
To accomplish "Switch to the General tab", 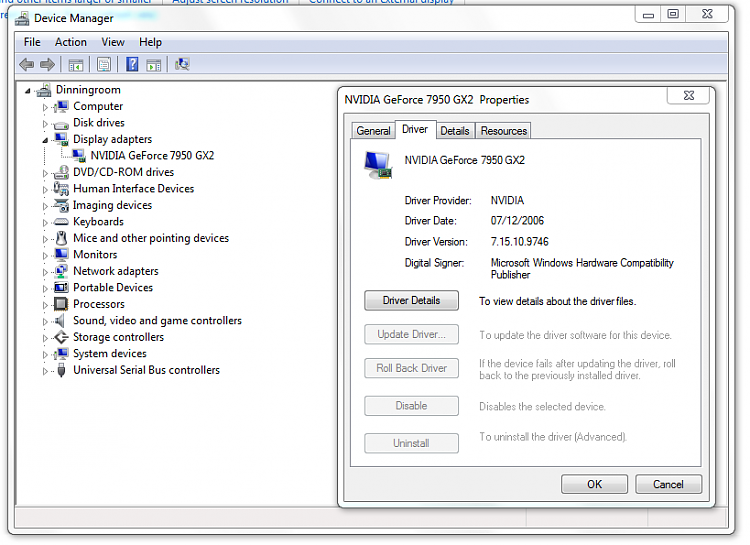I will (x=374, y=131).
